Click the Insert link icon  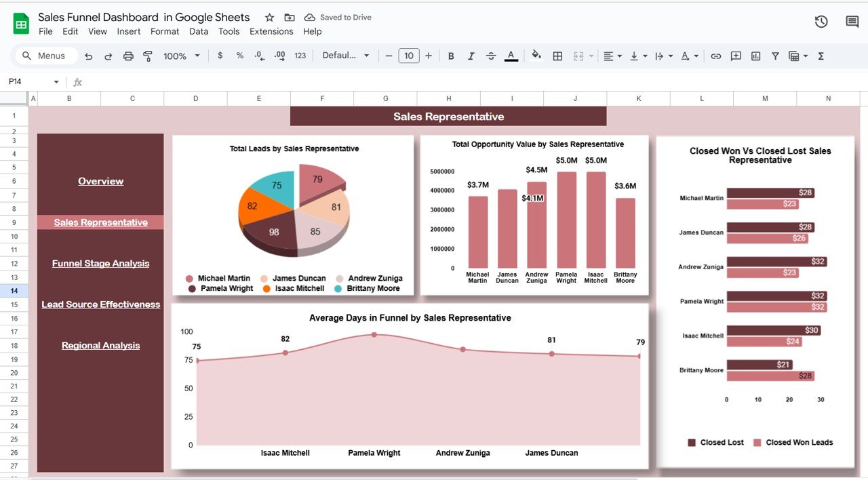(715, 56)
